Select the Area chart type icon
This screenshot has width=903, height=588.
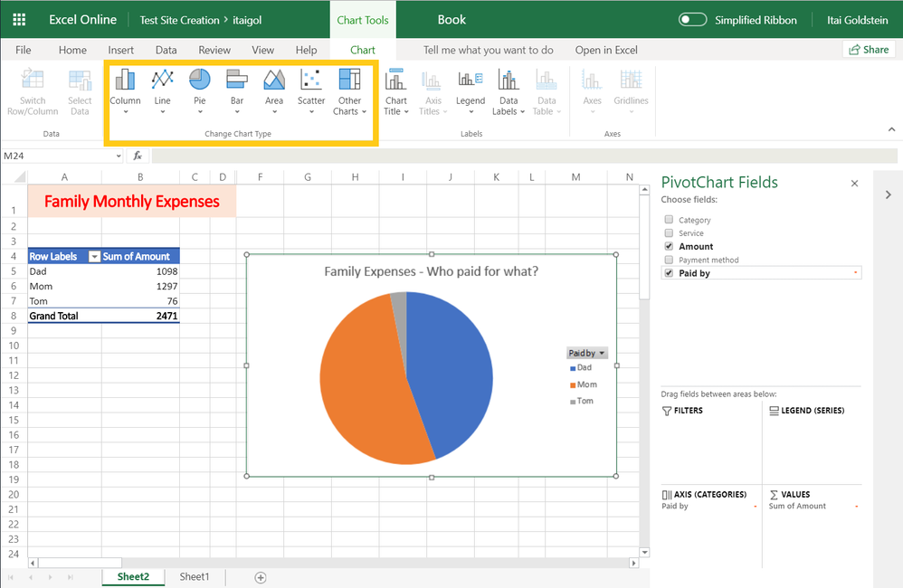pos(274,81)
